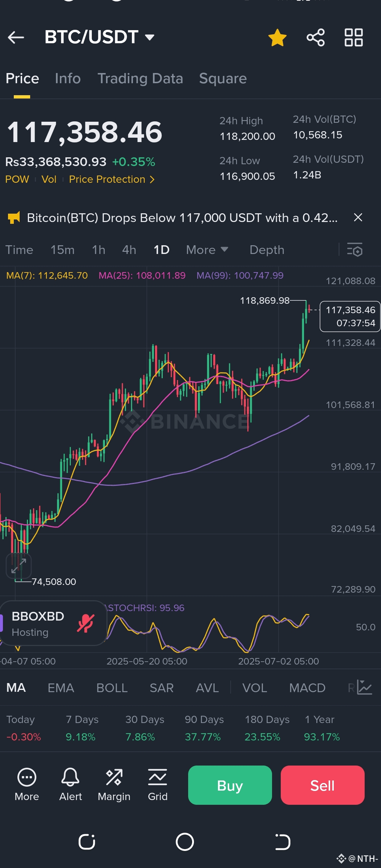The width and height of the screenshot is (381, 868).
Task: Open the Trading Data tab
Action: pyautogui.click(x=140, y=78)
